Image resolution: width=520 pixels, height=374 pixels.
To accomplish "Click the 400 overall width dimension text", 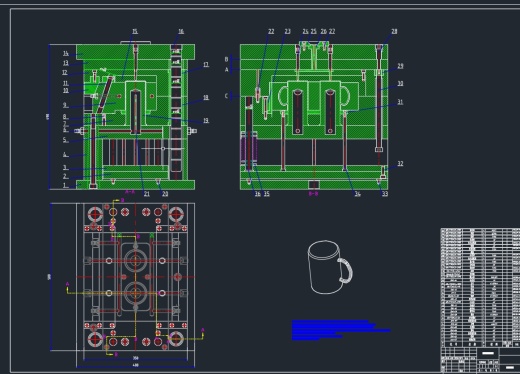I will click(x=135, y=365).
